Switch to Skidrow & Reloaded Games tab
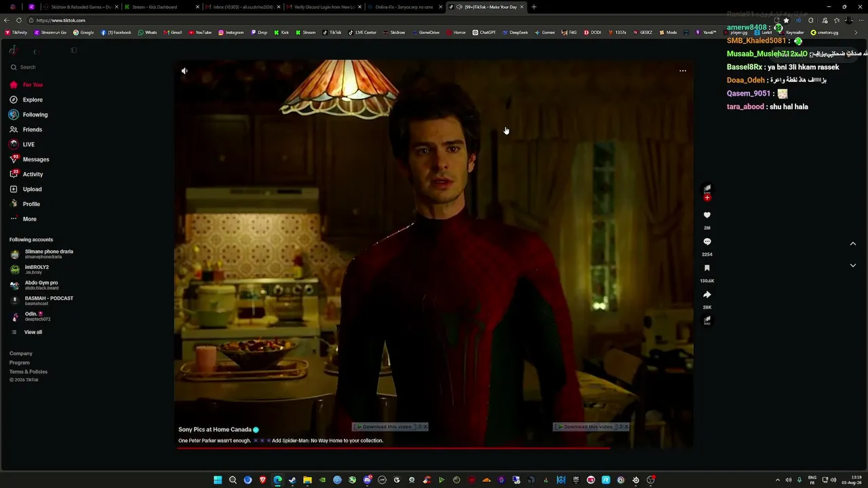The width and height of the screenshot is (868, 488). point(79,7)
